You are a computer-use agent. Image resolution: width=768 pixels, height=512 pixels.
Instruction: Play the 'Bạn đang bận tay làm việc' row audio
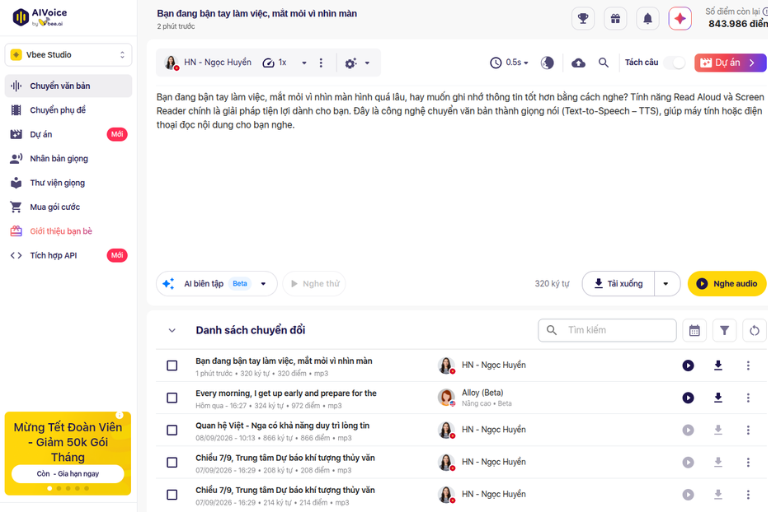click(688, 366)
